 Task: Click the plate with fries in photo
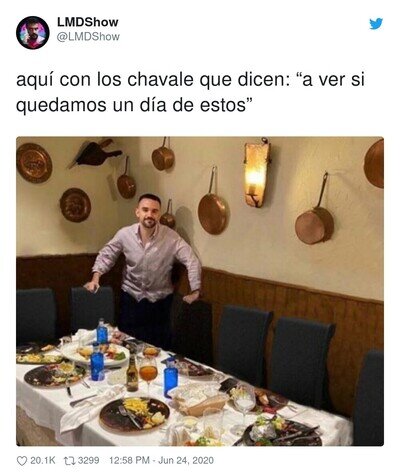135,414
